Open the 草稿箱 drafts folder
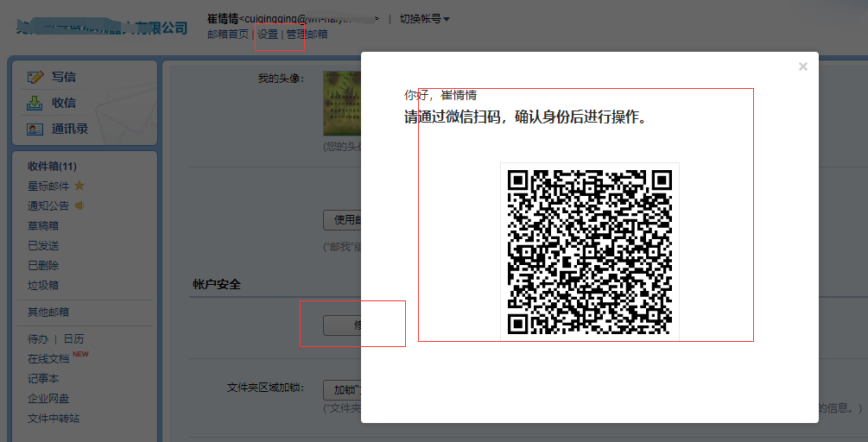The image size is (868, 442). pos(43,225)
